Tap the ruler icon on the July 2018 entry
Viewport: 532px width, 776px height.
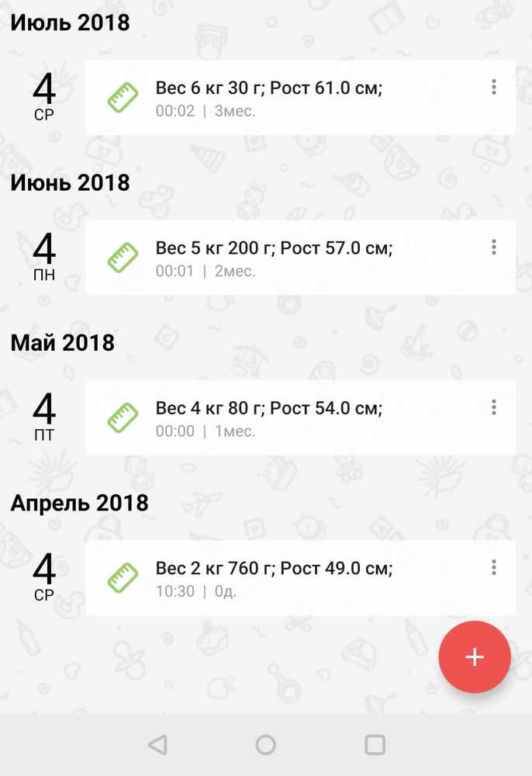click(123, 98)
